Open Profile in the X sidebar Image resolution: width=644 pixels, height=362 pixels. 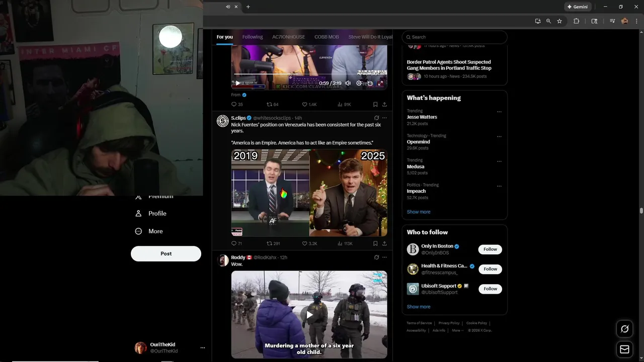pyautogui.click(x=151, y=213)
